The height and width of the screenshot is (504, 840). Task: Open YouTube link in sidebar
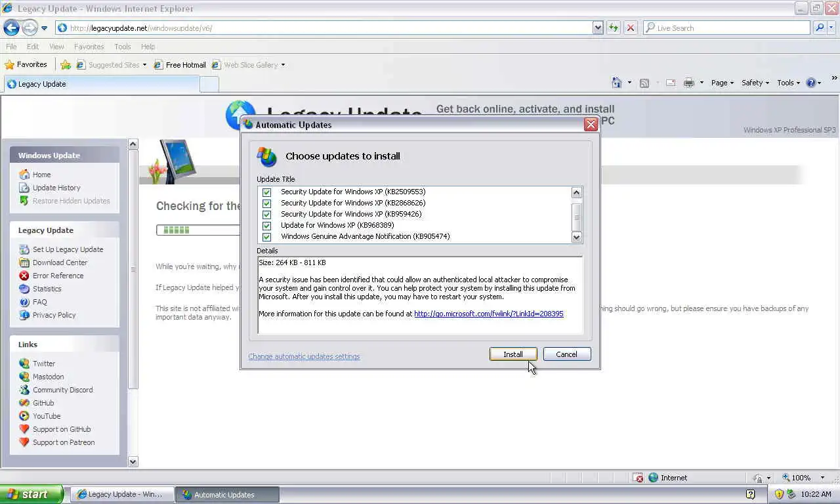(47, 416)
